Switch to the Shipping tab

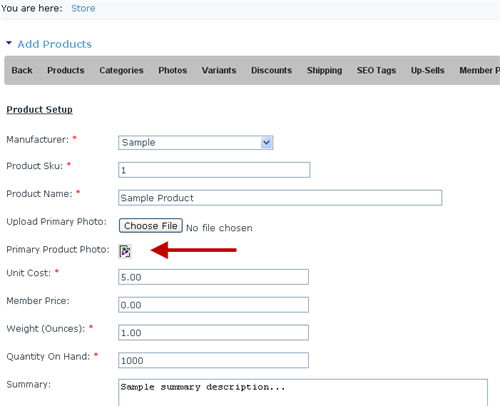[324, 70]
